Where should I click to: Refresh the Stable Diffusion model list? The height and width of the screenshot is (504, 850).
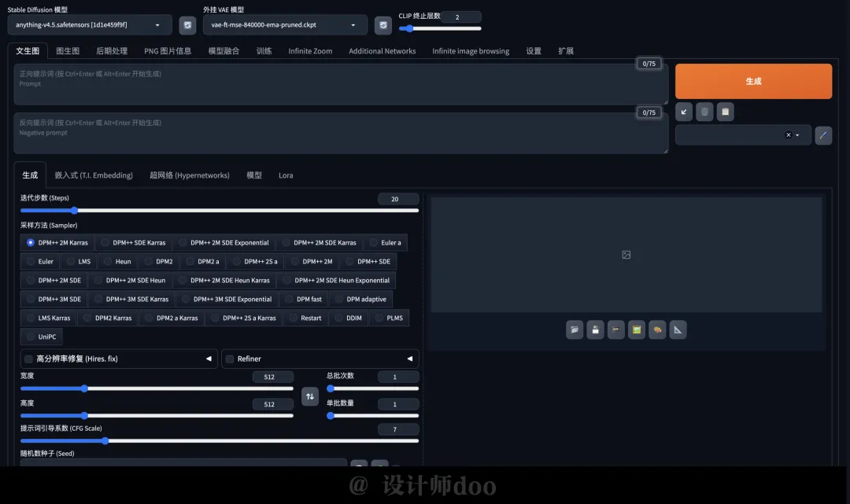(187, 25)
